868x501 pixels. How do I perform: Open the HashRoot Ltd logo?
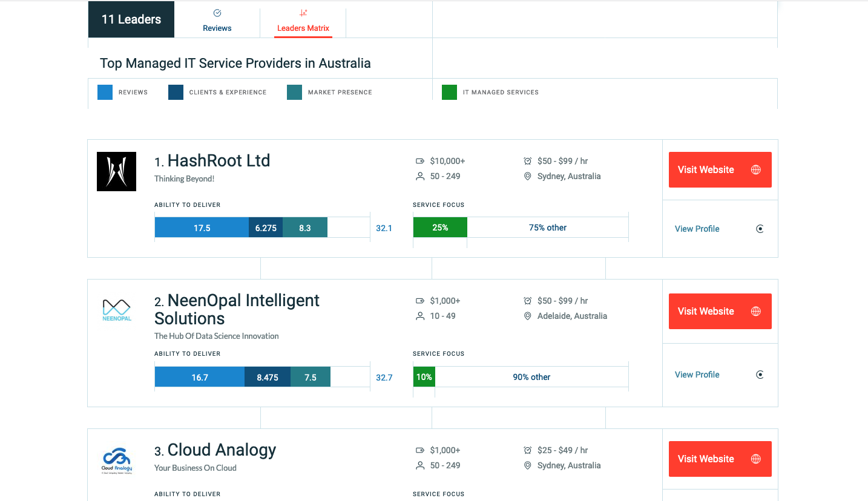pos(116,171)
